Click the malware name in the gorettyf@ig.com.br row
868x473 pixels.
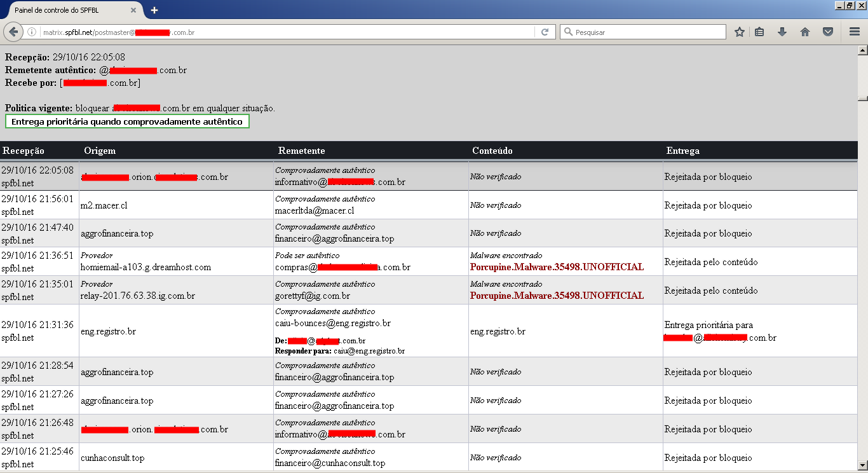557,296
